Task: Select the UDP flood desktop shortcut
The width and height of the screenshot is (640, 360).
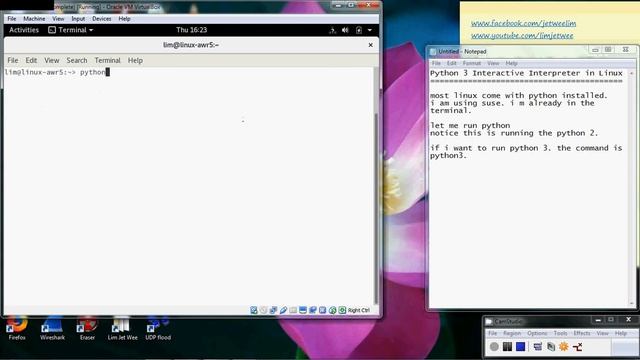Action: (158, 328)
